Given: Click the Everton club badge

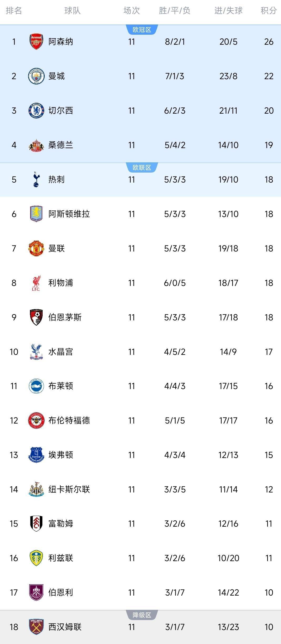Looking at the screenshot, I should pos(36,455).
